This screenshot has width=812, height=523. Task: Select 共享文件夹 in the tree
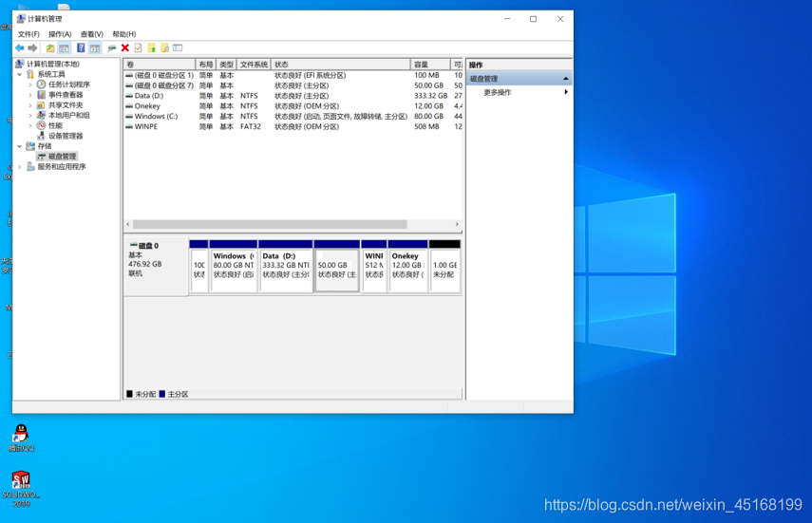click(x=66, y=105)
